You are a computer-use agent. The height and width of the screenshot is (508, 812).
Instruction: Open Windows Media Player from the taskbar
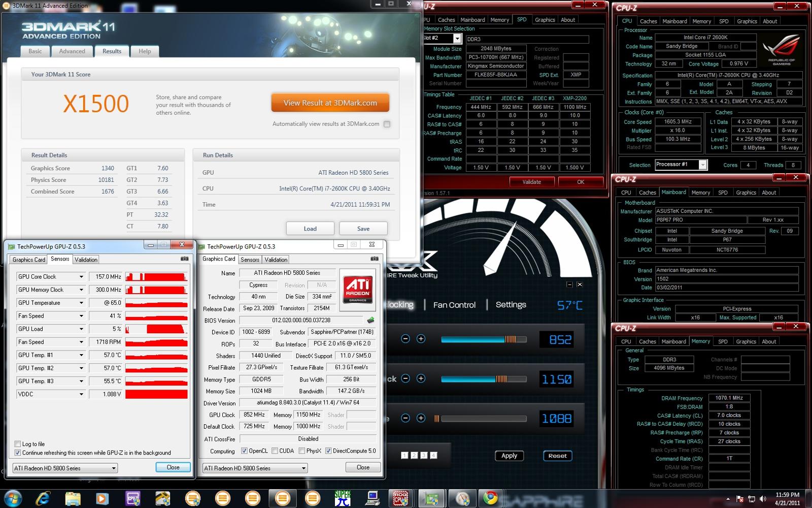click(102, 498)
